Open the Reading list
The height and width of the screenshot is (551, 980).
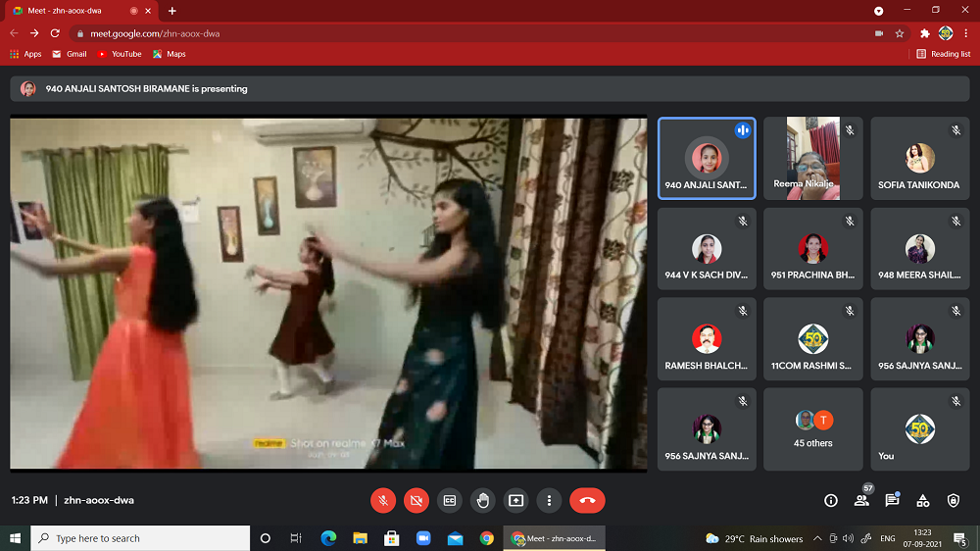pyautogui.click(x=944, y=54)
